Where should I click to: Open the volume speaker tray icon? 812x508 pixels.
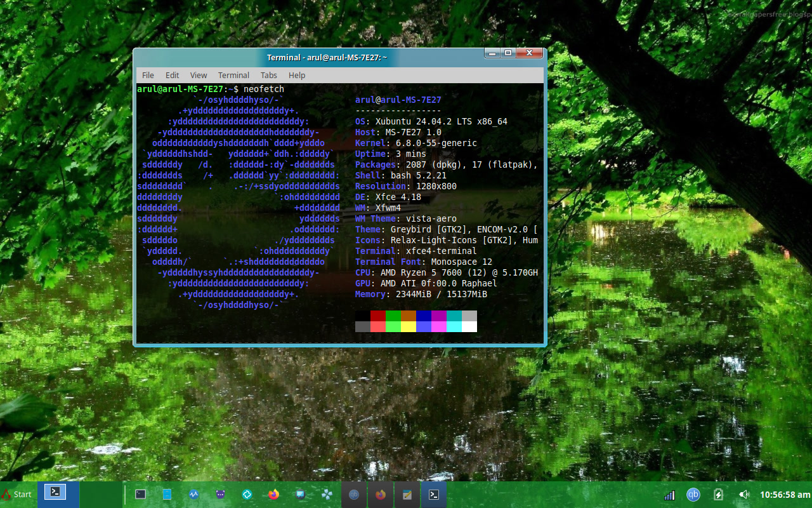(743, 494)
